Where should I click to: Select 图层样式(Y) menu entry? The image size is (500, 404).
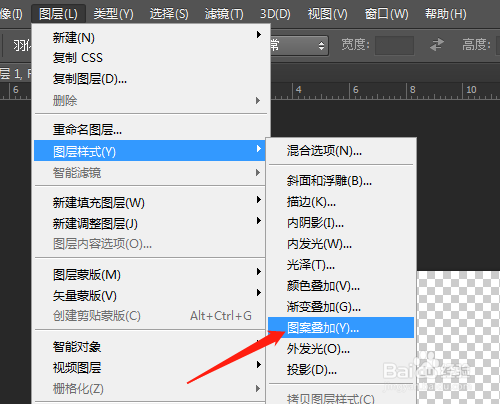[x=149, y=151]
